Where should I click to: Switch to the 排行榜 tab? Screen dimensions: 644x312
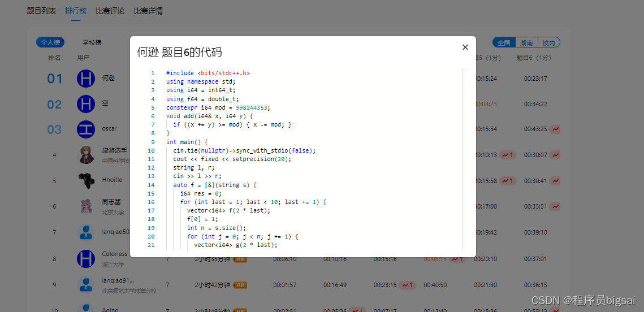tap(76, 11)
